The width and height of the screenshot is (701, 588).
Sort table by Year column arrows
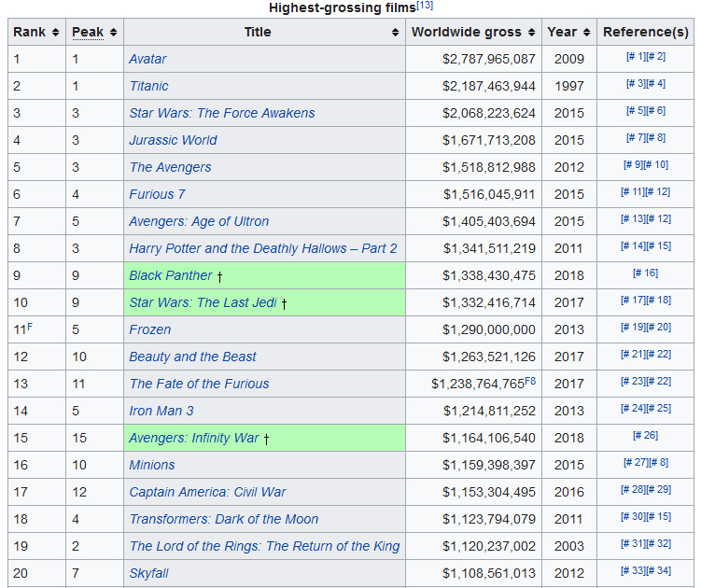[586, 33]
